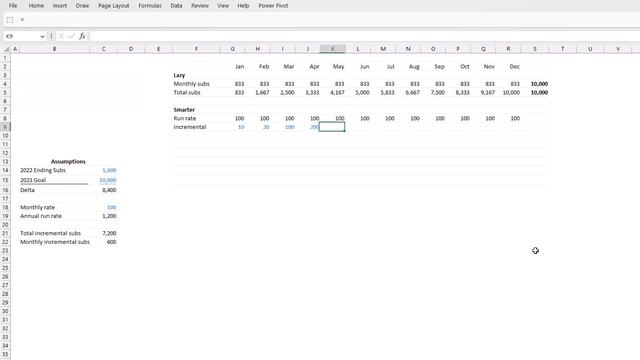The width and height of the screenshot is (640, 360).
Task: Click the Incremental cell for January showing 10
Action: click(241, 127)
